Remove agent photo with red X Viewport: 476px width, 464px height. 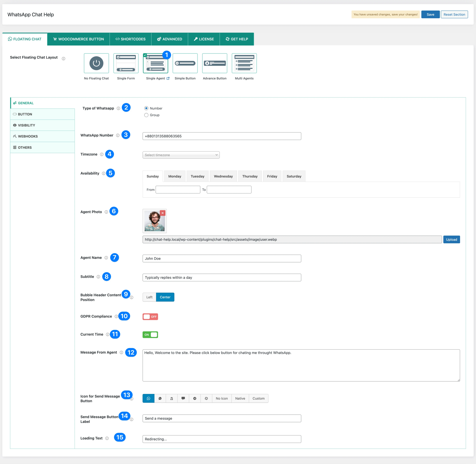163,213
